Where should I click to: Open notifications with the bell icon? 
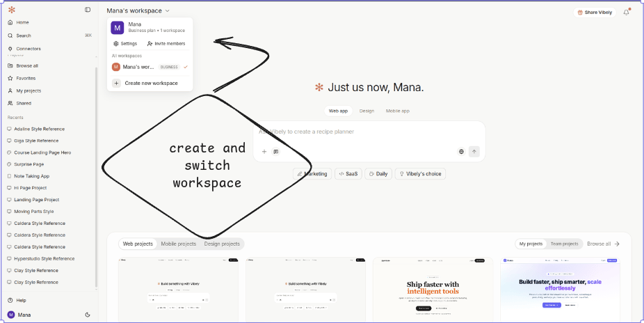click(x=627, y=13)
